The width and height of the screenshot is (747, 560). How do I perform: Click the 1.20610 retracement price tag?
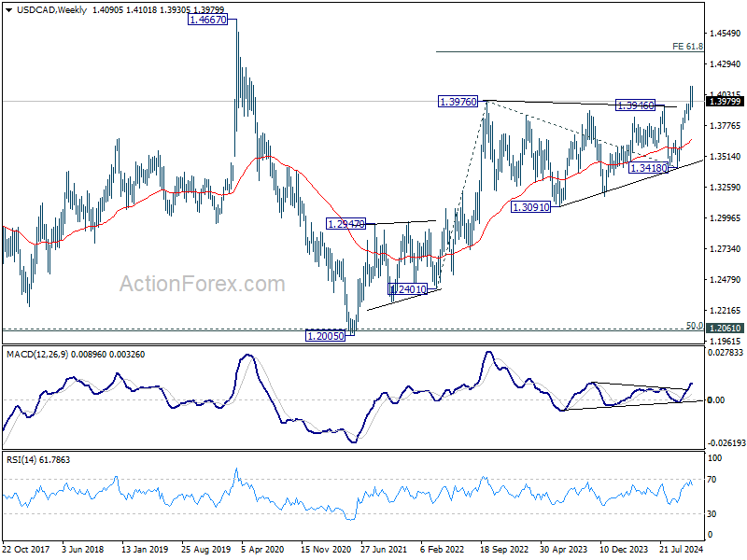click(x=726, y=329)
